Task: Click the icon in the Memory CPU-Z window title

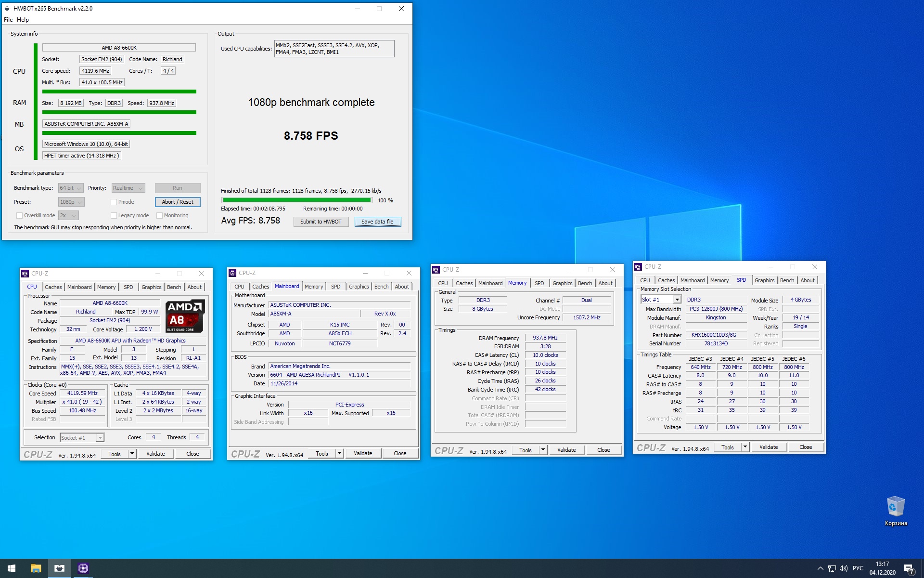Action: click(x=436, y=269)
